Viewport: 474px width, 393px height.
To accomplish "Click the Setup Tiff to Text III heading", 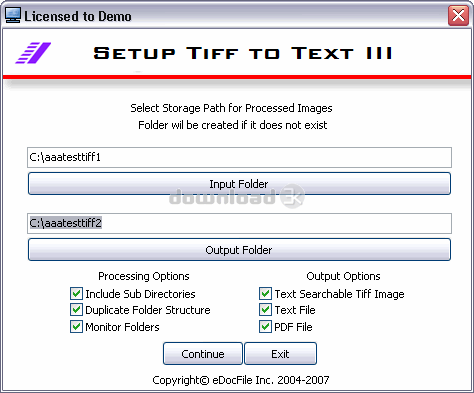I will [x=242, y=53].
